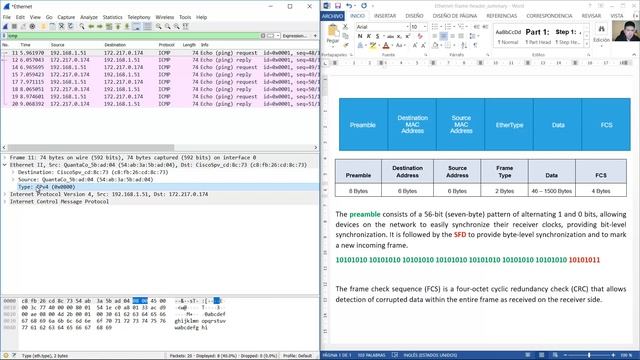Apply strikethrough abc formatting in Word

click(x=391, y=36)
